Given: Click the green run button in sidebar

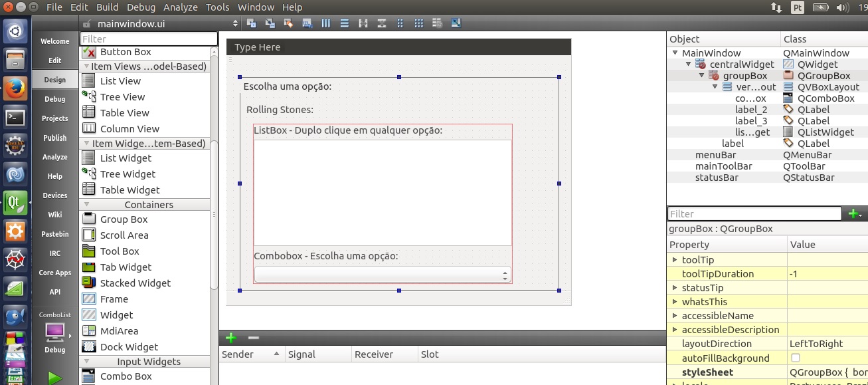Looking at the screenshot, I should pos(54,378).
